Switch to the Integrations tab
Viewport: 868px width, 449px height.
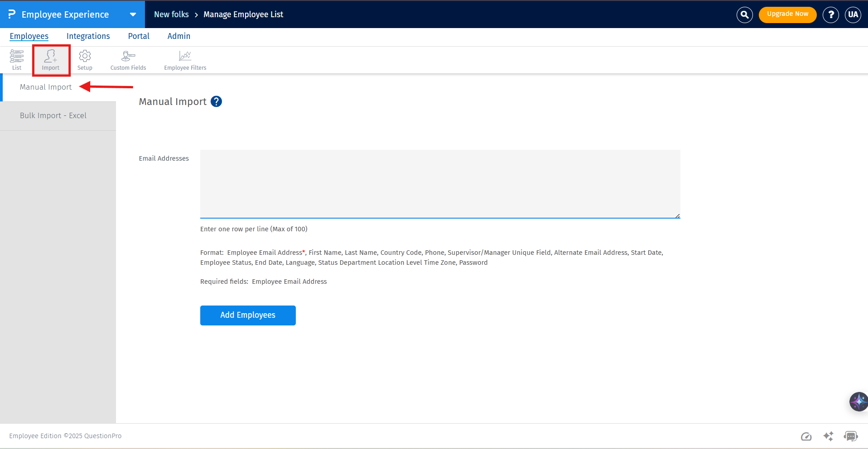[x=88, y=36]
